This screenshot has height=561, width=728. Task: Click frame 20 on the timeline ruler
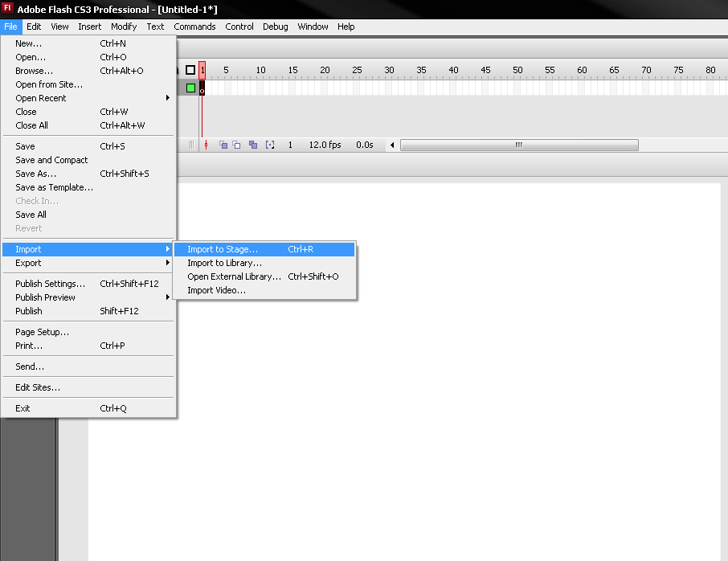(325, 70)
